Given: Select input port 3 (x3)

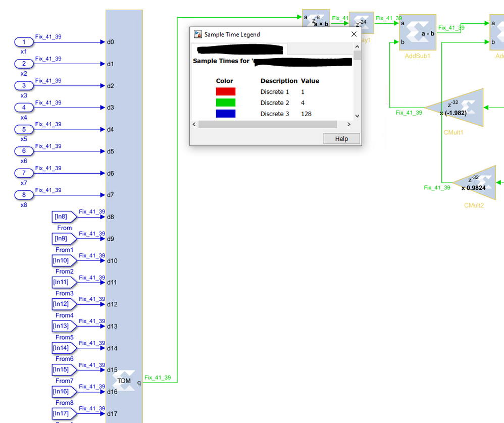Looking at the screenshot, I should [24, 85].
